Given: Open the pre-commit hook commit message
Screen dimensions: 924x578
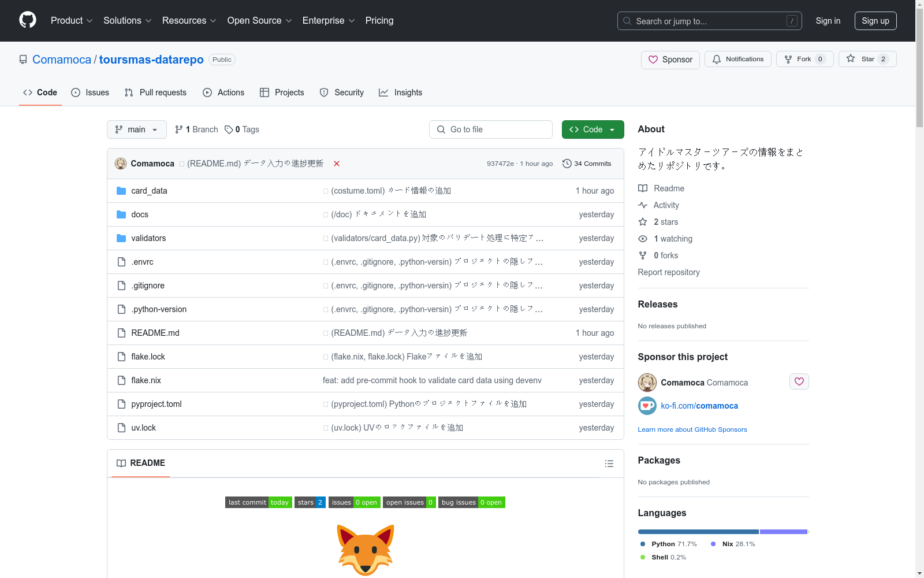Looking at the screenshot, I should 432,380.
